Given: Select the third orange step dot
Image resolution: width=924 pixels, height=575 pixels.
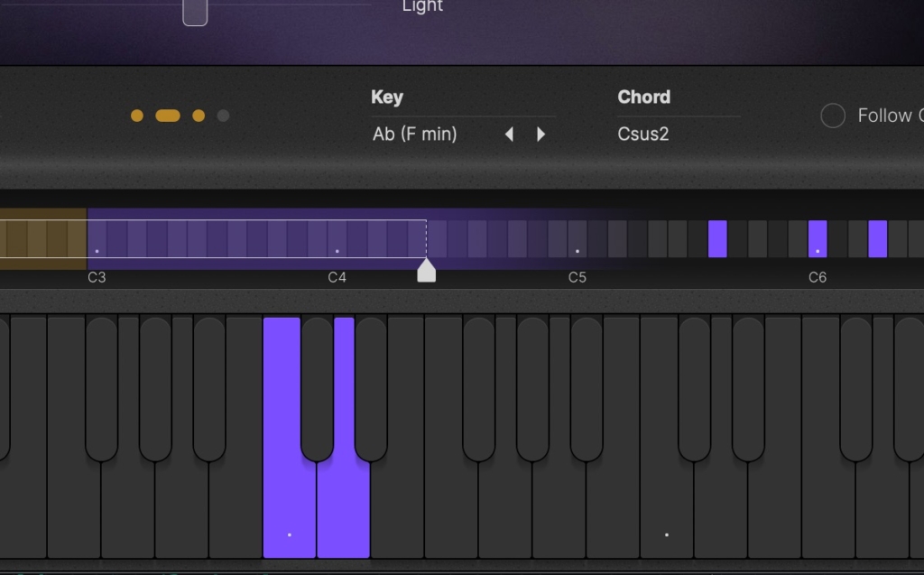Looking at the screenshot, I should (199, 116).
